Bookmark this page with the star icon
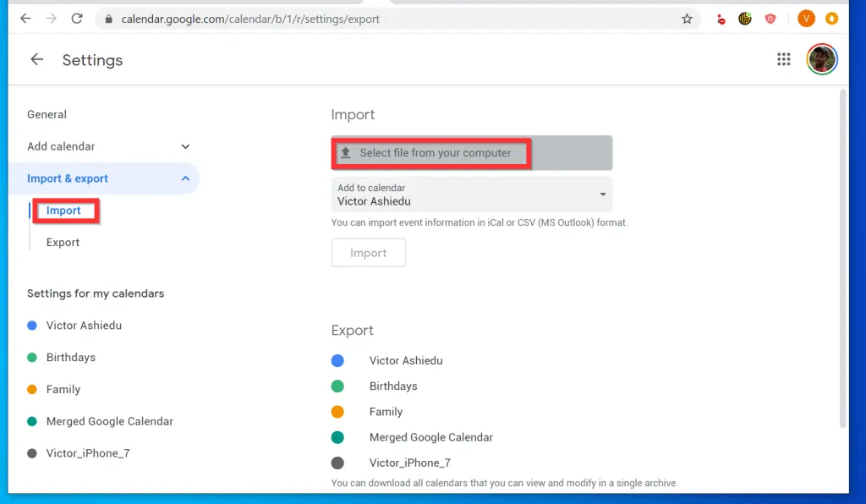Viewport: 866px width, 504px height. 687,19
